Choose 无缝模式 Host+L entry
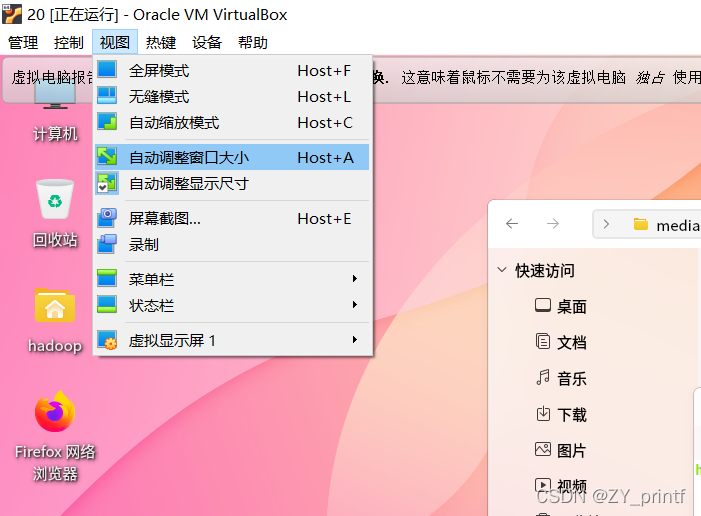Image resolution: width=701 pixels, height=516 pixels. coord(232,96)
